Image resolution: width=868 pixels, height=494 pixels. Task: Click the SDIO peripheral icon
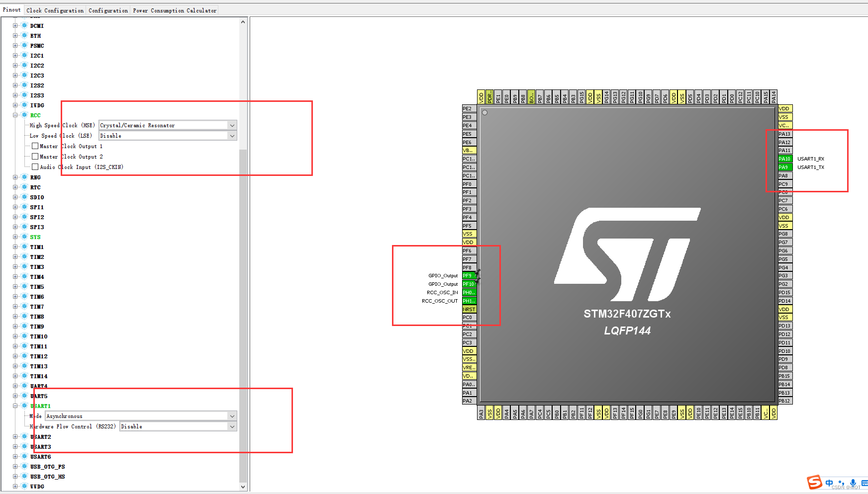pyautogui.click(x=25, y=197)
